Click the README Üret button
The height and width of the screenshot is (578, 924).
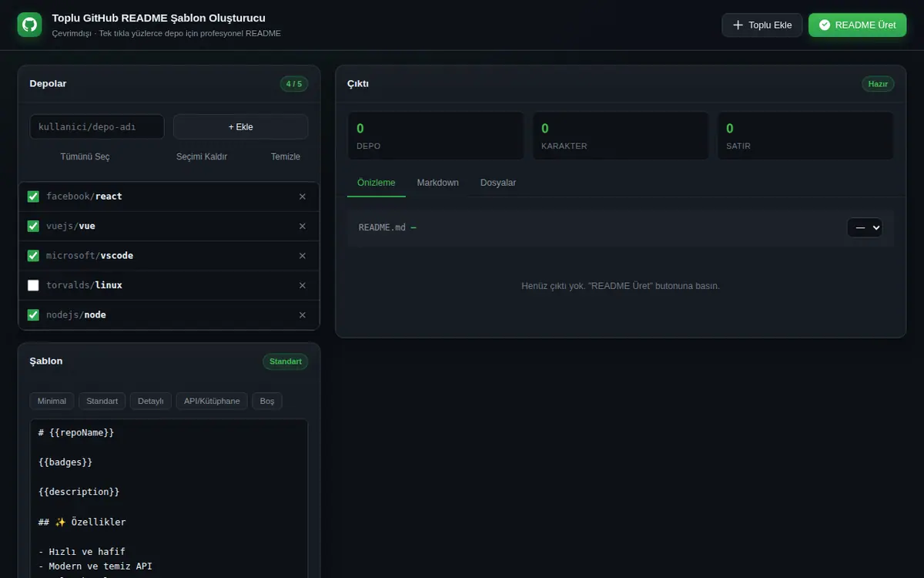pos(858,25)
